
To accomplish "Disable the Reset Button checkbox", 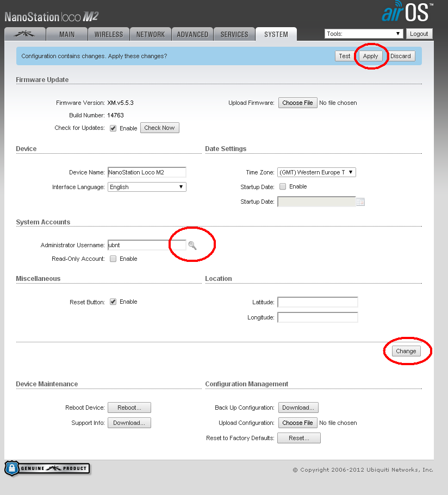I will point(113,302).
